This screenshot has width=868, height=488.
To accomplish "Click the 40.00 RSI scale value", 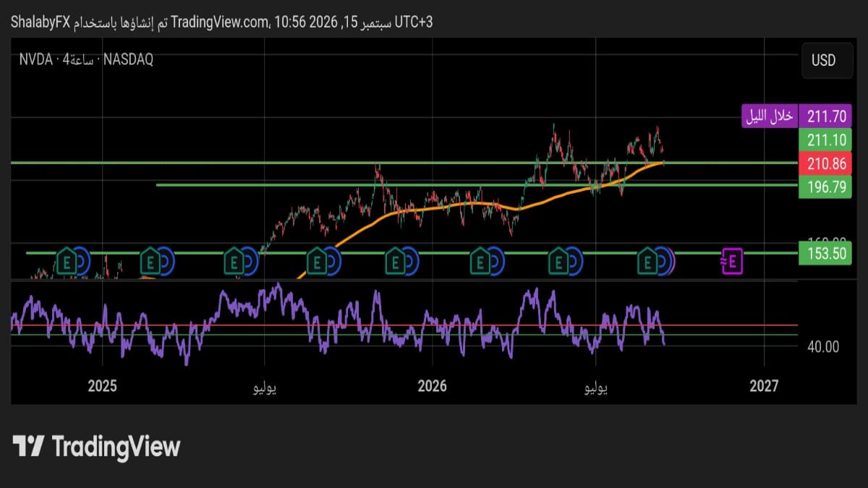I will click(824, 346).
